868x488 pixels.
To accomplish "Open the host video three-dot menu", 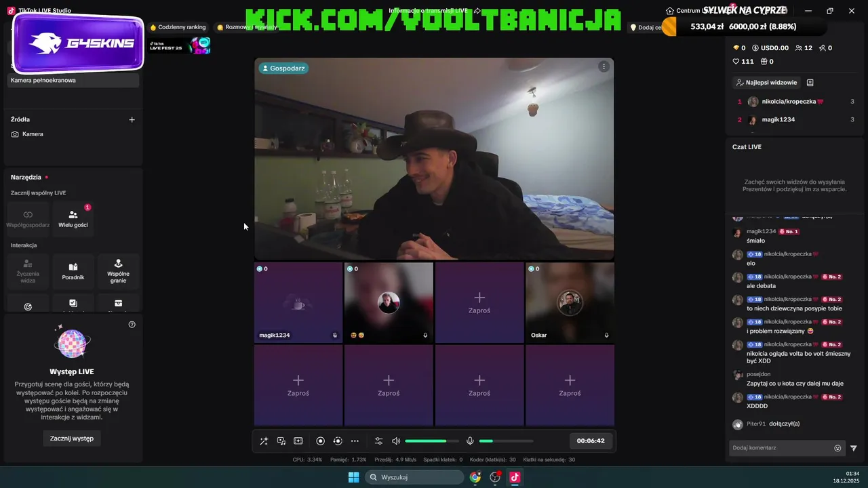I will click(x=604, y=66).
